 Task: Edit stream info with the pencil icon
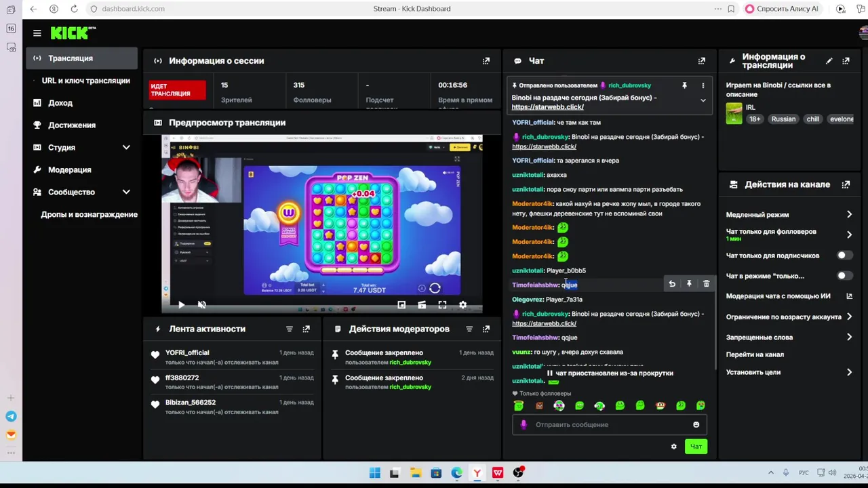(829, 61)
